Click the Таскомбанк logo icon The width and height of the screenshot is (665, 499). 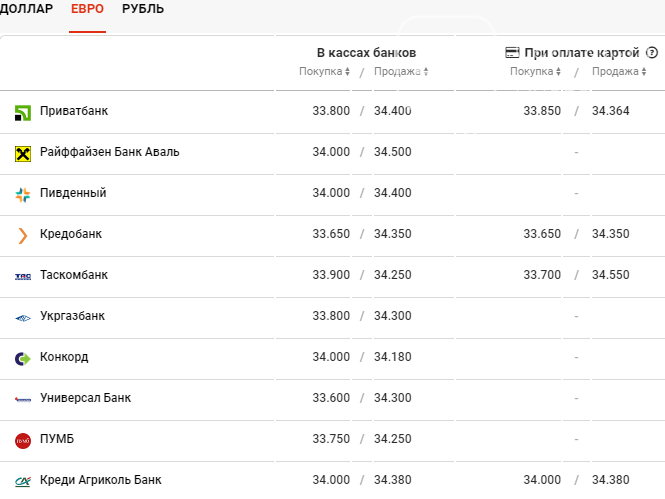[x=23, y=277]
